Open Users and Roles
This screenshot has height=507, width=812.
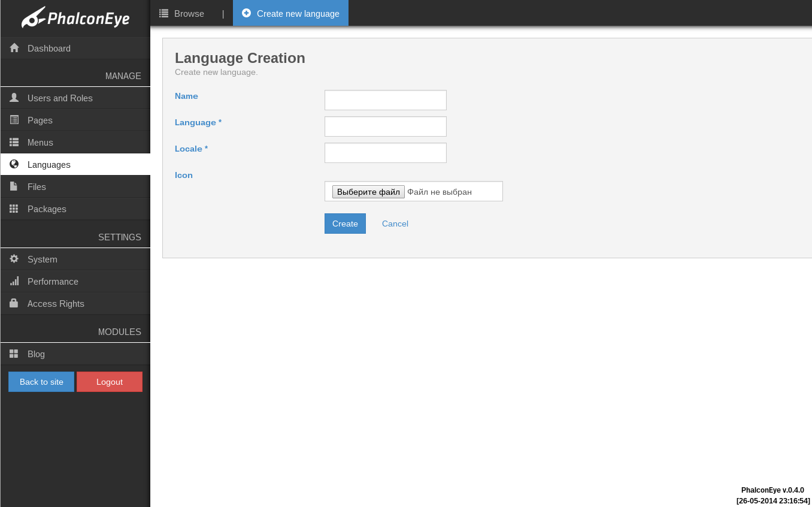[75, 98]
